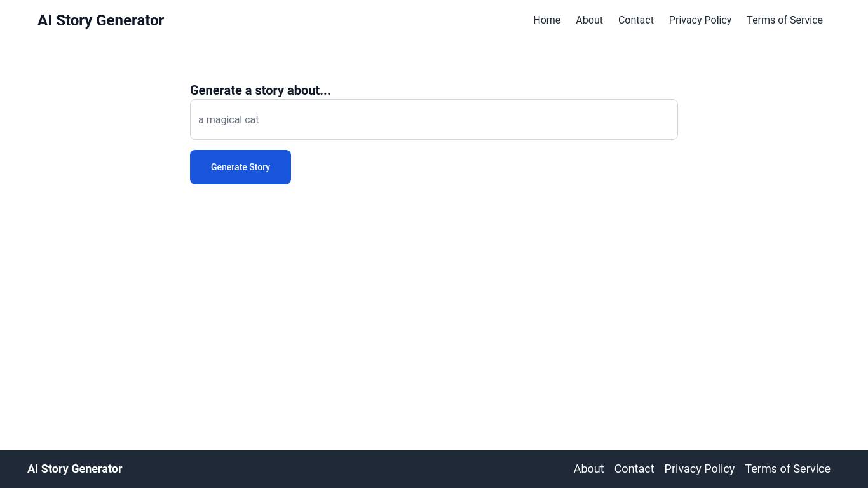
Task: Click the Generate Story button
Action: click(240, 166)
